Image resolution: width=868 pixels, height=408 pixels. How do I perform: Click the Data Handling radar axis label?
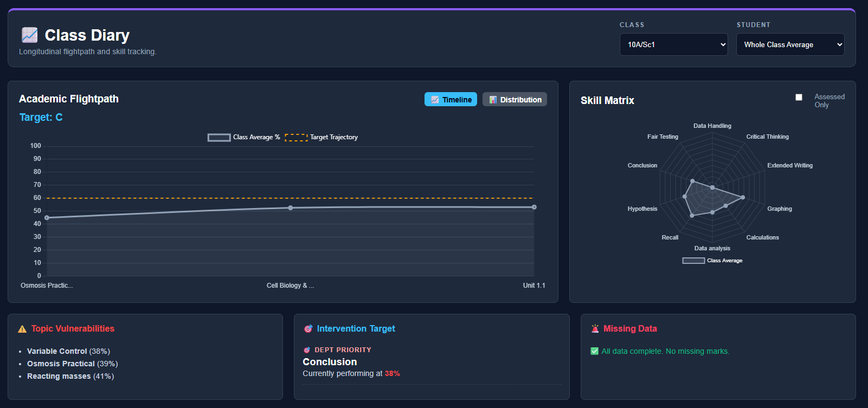point(712,126)
